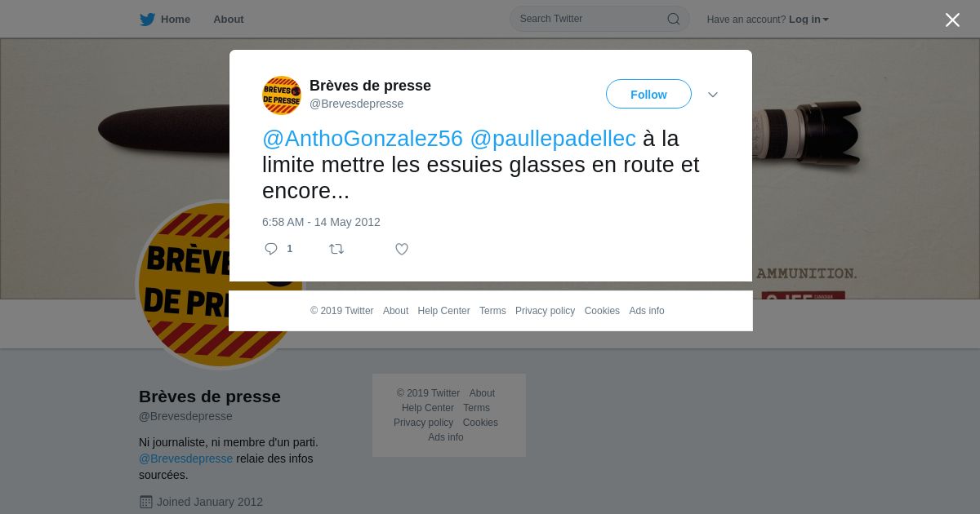Click @Brevesdepresse link in profile bio
Viewport: 980px width, 514px height.
coord(186,459)
